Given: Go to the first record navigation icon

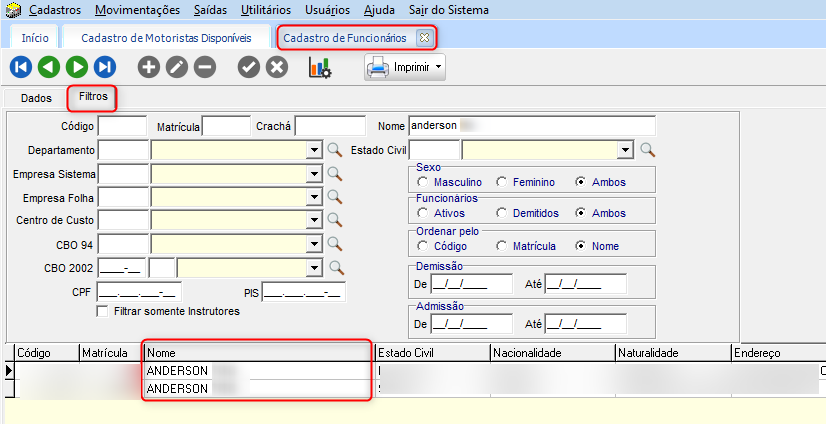Looking at the screenshot, I should pyautogui.click(x=20, y=68).
